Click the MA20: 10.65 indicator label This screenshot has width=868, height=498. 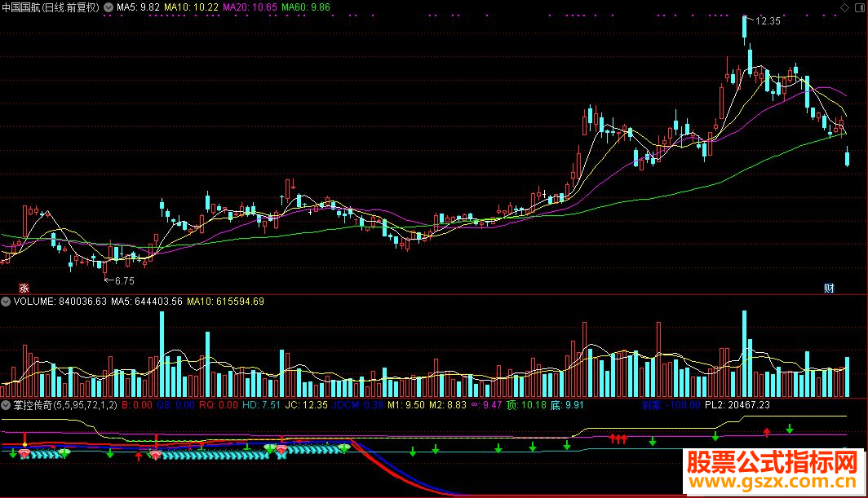point(250,7)
